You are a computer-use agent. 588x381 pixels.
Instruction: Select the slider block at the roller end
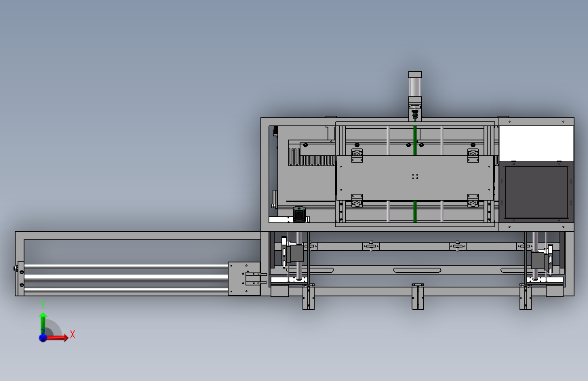[x=245, y=279]
